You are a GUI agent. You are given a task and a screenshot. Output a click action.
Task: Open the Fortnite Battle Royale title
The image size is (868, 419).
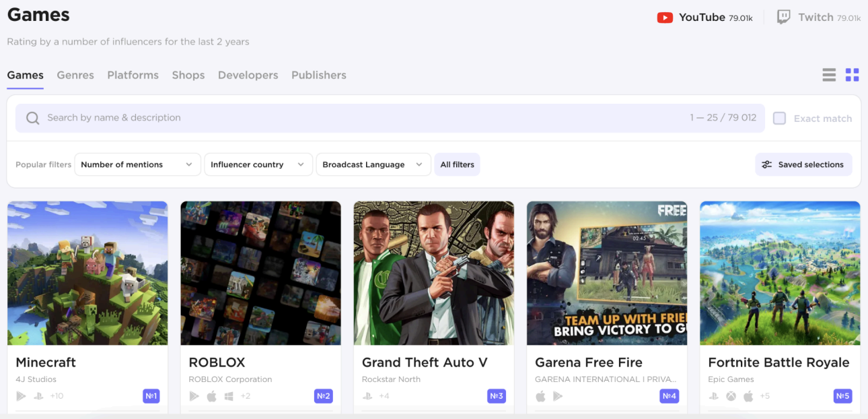779,362
